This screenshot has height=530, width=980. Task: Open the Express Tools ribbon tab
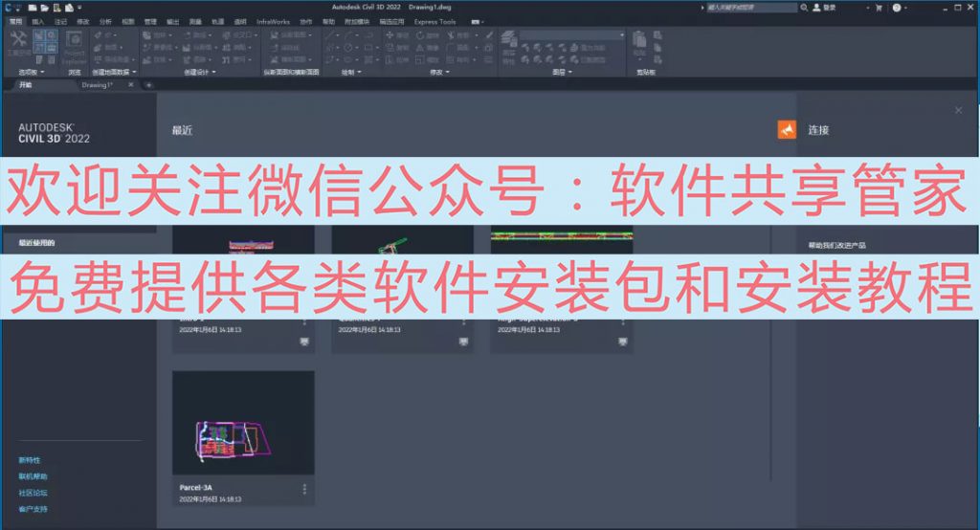pos(435,21)
